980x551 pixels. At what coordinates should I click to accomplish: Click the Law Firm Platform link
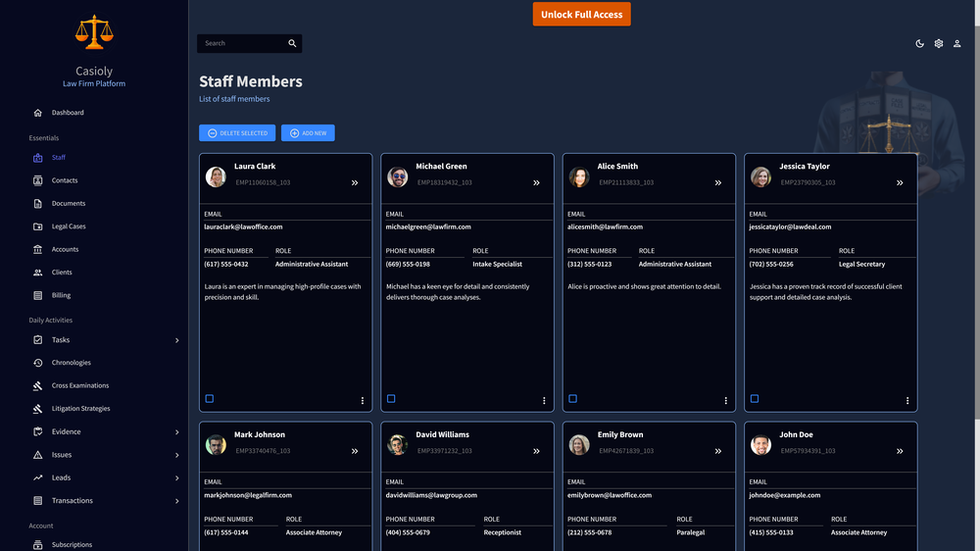(94, 83)
